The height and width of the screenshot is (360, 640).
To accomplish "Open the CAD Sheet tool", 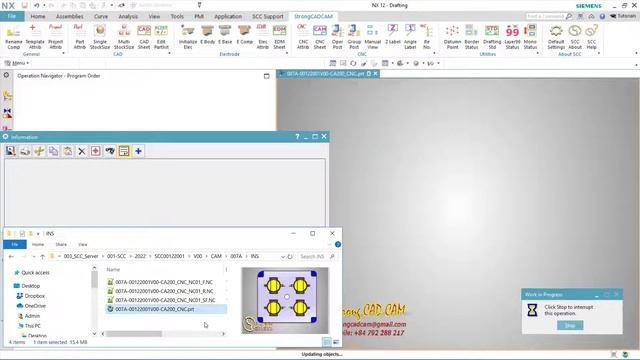I will (144, 37).
